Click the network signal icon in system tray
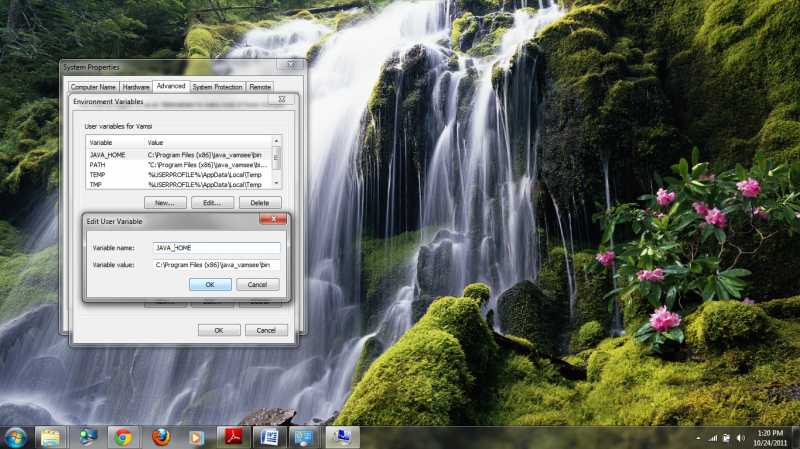The width and height of the screenshot is (800, 449). [713, 438]
